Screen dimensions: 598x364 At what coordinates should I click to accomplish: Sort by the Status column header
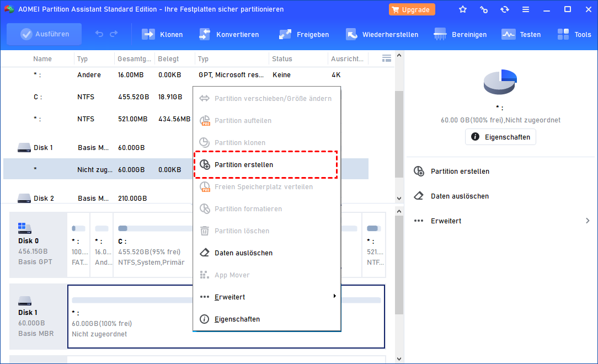282,58
